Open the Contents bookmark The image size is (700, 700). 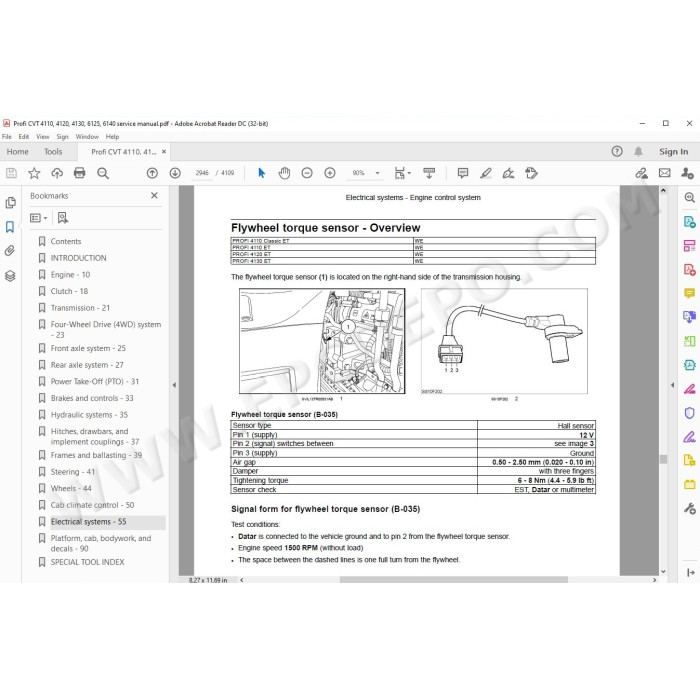66,242
